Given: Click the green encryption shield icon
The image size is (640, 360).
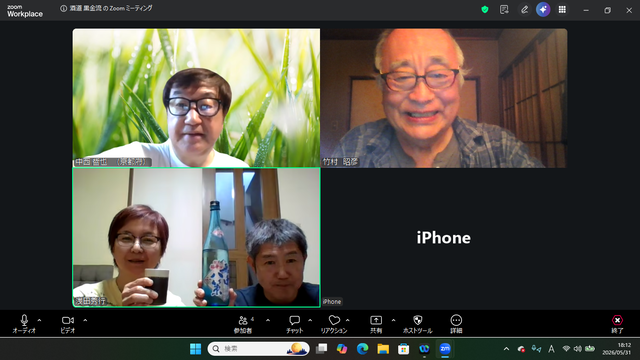Looking at the screenshot, I should point(485,9).
